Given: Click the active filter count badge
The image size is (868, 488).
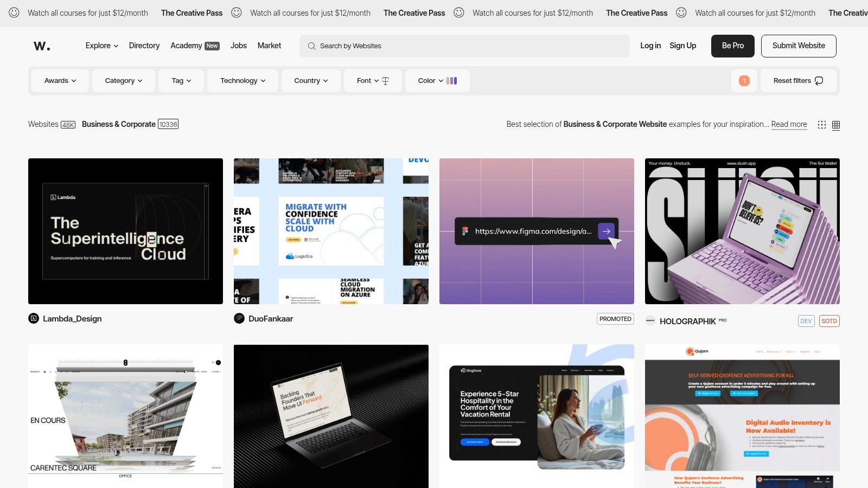Looking at the screenshot, I should tap(744, 81).
